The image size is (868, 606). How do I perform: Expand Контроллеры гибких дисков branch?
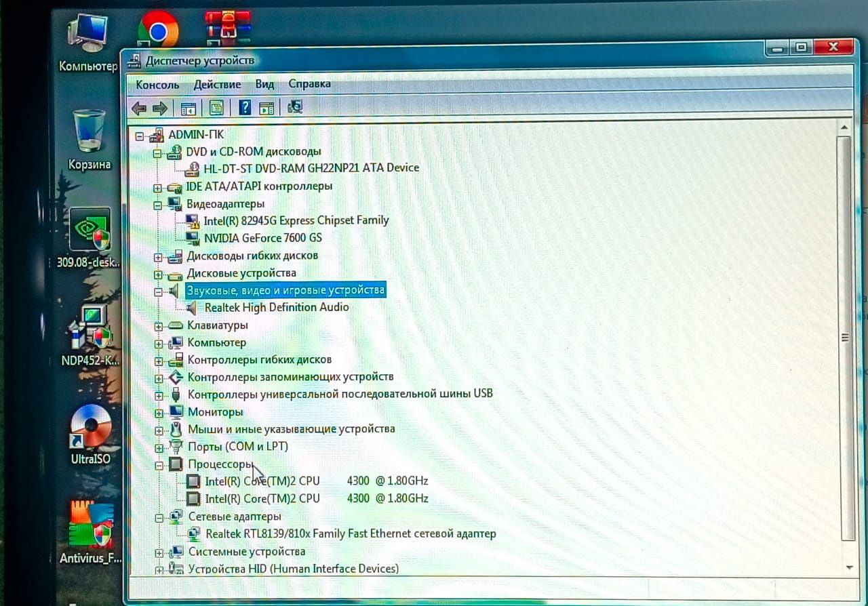coord(158,361)
